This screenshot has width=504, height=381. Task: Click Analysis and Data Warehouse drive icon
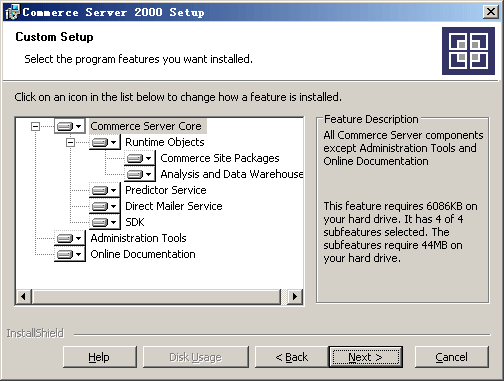click(x=140, y=174)
